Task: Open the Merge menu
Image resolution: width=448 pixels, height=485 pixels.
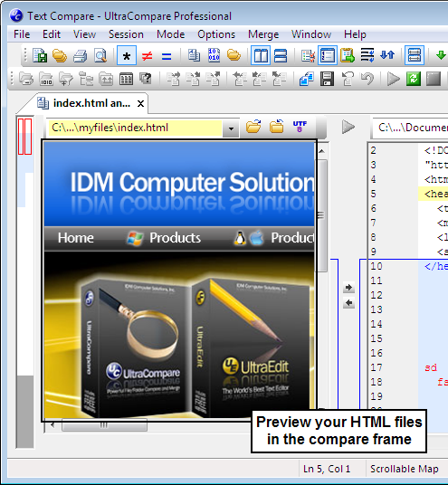Action: point(263,34)
